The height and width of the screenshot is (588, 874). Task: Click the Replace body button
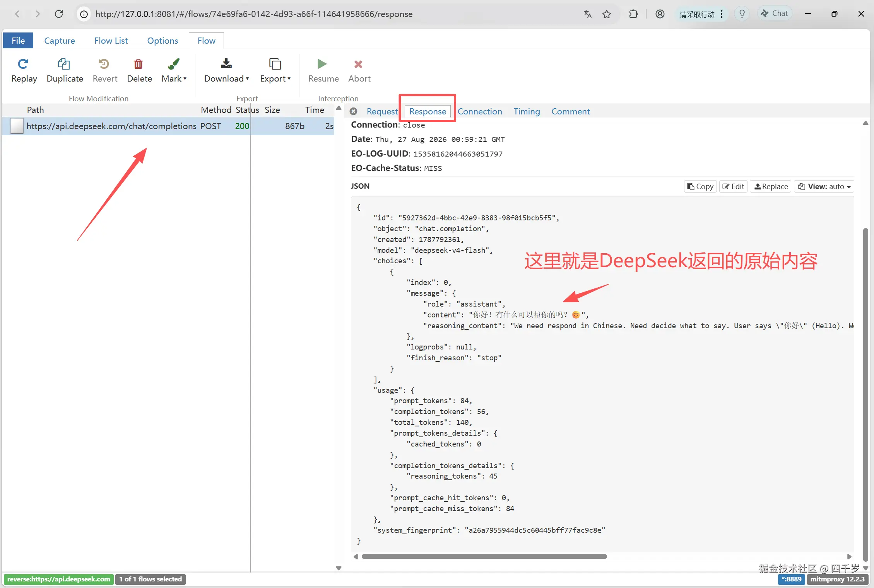771,186
